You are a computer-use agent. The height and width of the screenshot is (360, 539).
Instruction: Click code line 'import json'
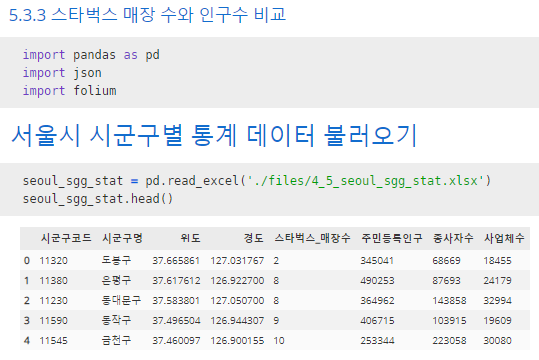click(62, 73)
